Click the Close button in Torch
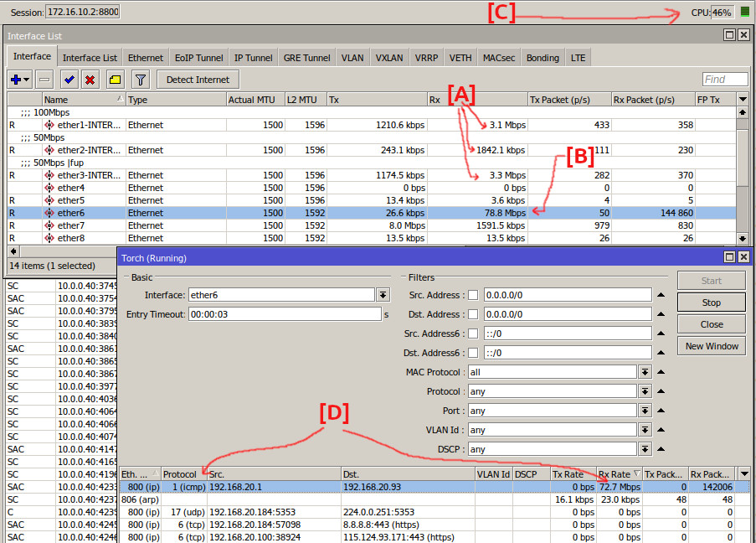756x543 pixels. coord(711,324)
